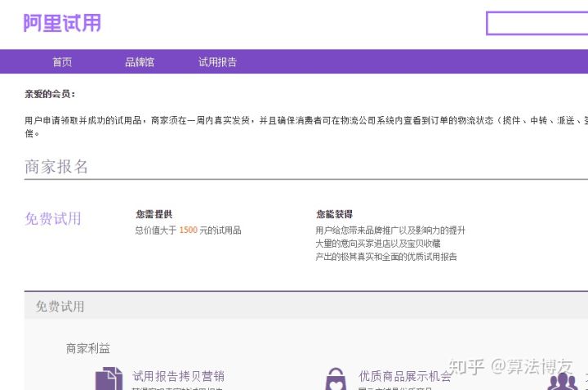Click the people group icon at bottom right

pos(563,381)
